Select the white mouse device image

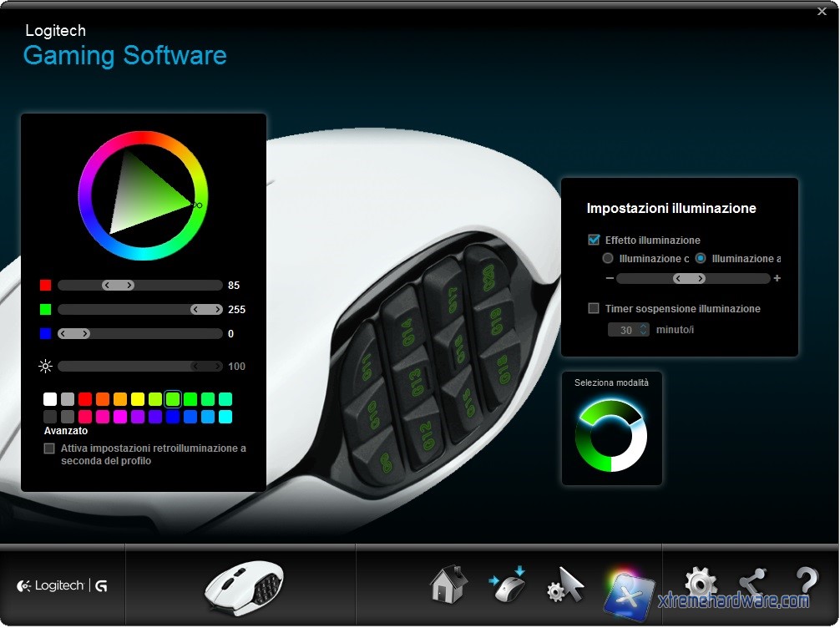244,587
